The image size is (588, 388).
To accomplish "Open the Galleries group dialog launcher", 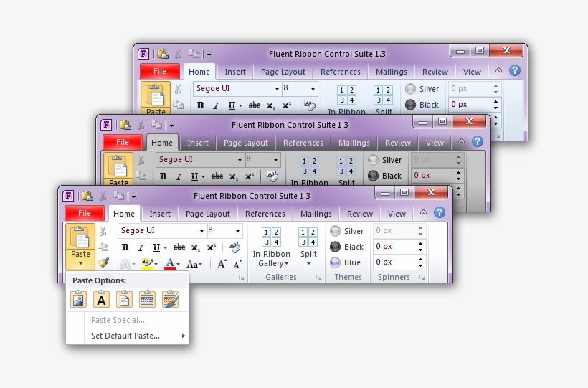I will [319, 278].
